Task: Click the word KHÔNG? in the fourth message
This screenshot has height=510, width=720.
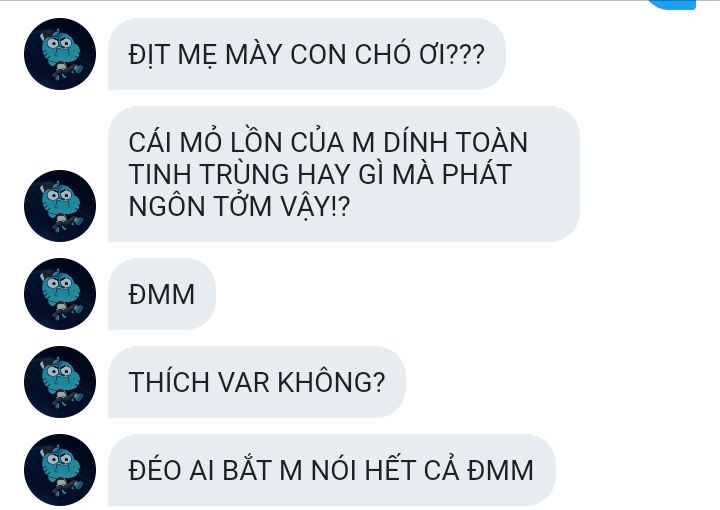Action: point(332,381)
